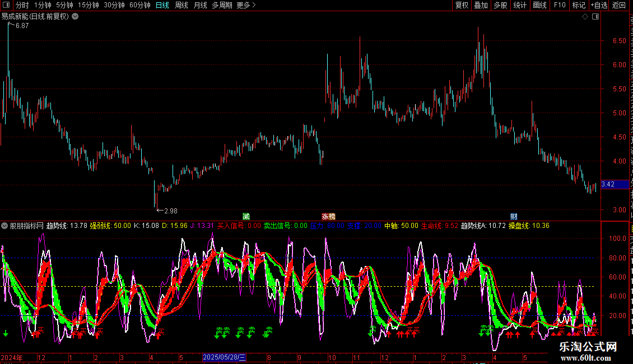The height and width of the screenshot is (364, 633).
Task: Open F10 company information
Action: 560,5
